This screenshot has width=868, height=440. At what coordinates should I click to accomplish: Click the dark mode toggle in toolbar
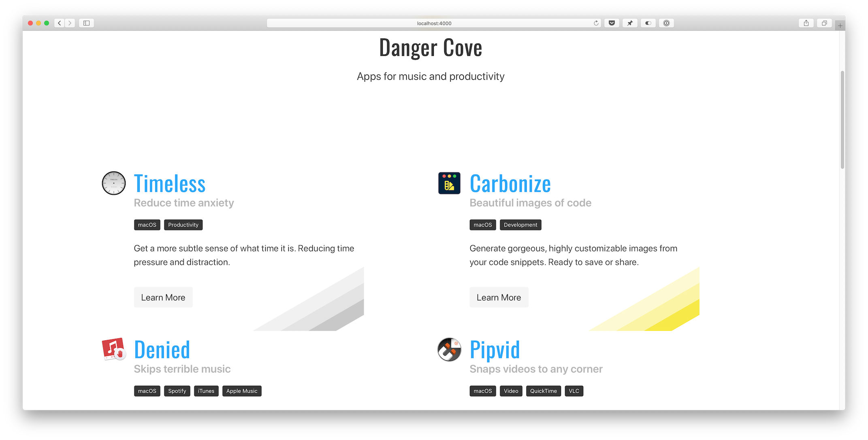[x=647, y=22]
